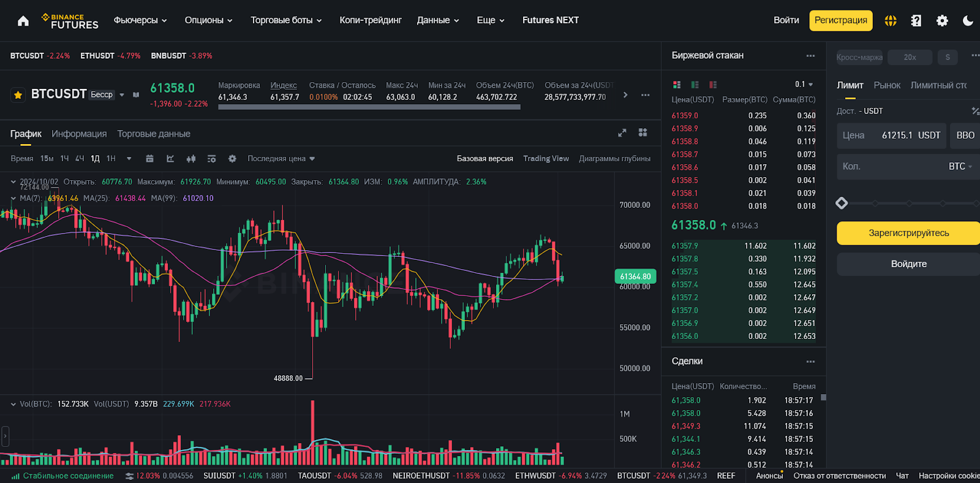Open the order form three-dot menu
980x483 pixels.
(976, 55)
